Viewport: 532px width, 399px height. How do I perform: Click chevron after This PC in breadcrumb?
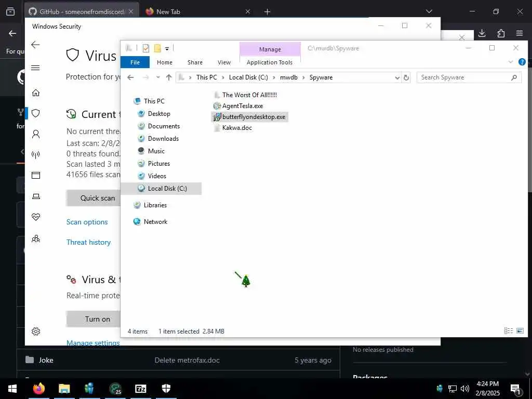pos(223,77)
